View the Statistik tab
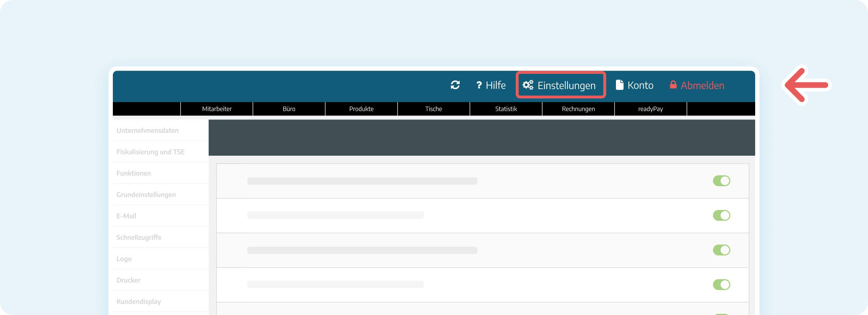 tap(506, 109)
